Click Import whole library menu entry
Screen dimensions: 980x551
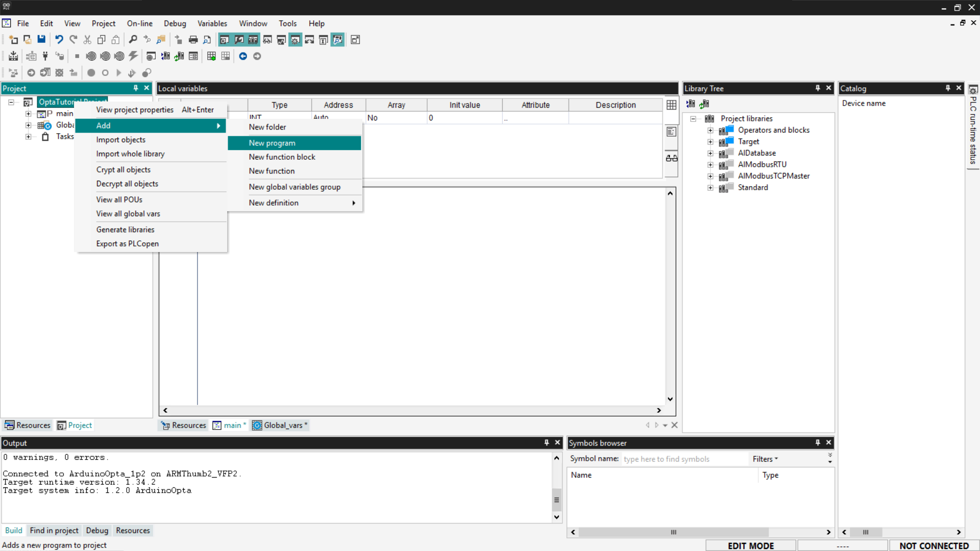coord(130,154)
